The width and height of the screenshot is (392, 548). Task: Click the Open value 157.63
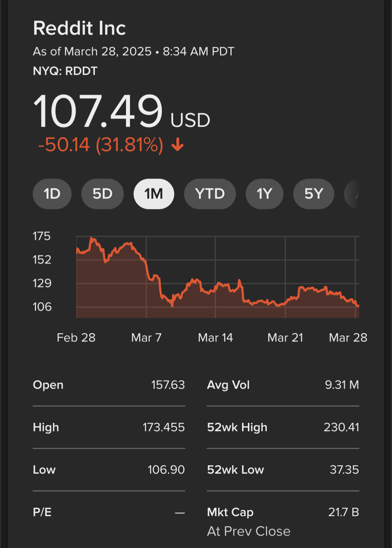click(168, 385)
